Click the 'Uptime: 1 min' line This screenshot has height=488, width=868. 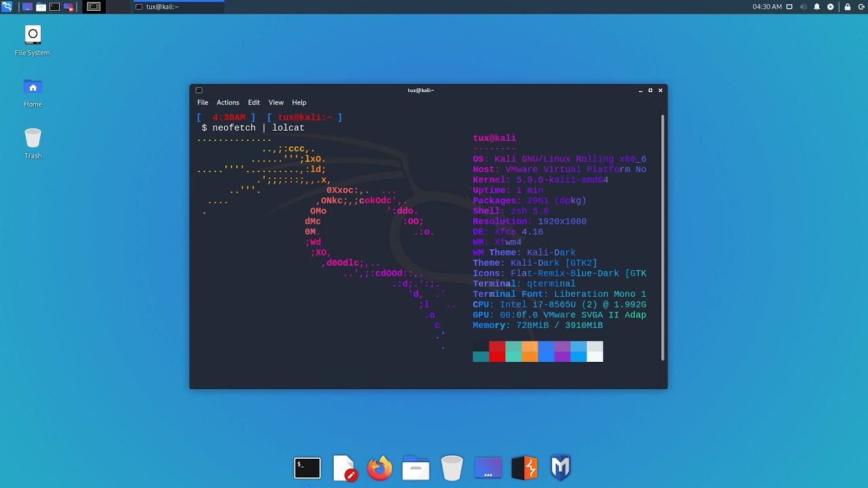click(x=508, y=190)
